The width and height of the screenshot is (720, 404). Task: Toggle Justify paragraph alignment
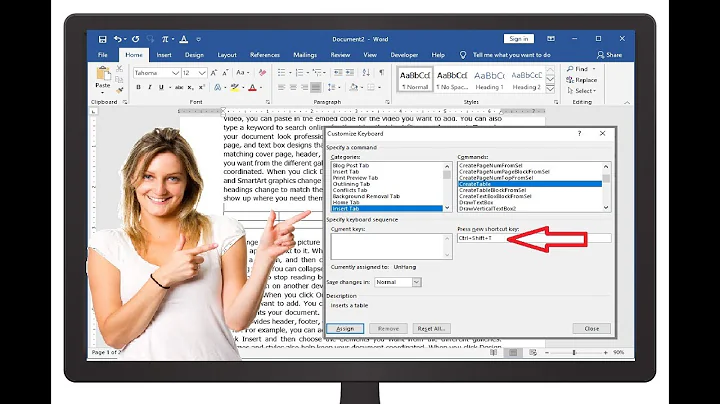click(316, 87)
